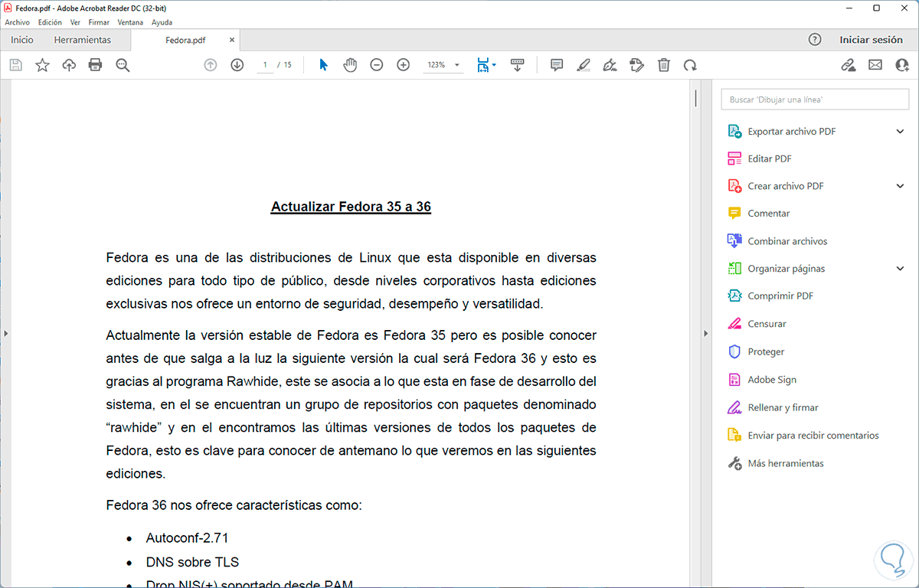Print the document with printer icon
Image resolution: width=919 pixels, height=588 pixels.
click(x=96, y=65)
